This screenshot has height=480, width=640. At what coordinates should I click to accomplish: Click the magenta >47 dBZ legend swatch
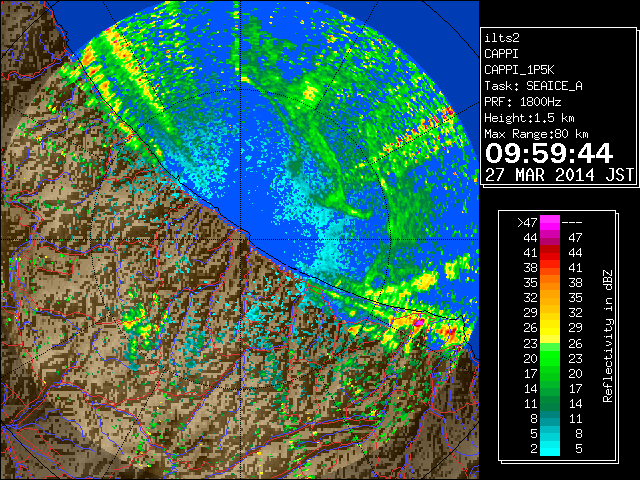tap(550, 222)
